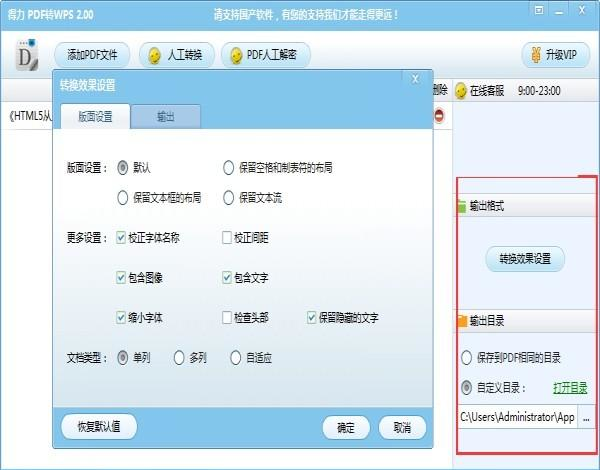Click smiley icon on PDF人工解密 button
Viewport: 600px width, 470px height.
coord(236,56)
